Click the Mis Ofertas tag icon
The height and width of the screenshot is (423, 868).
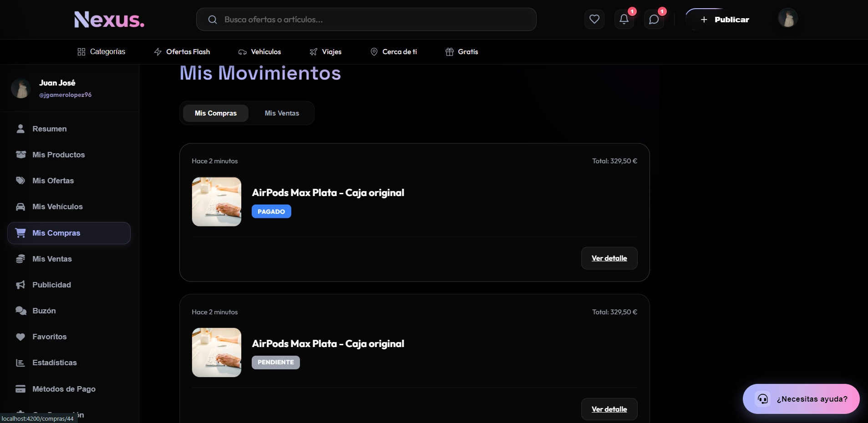tap(20, 181)
